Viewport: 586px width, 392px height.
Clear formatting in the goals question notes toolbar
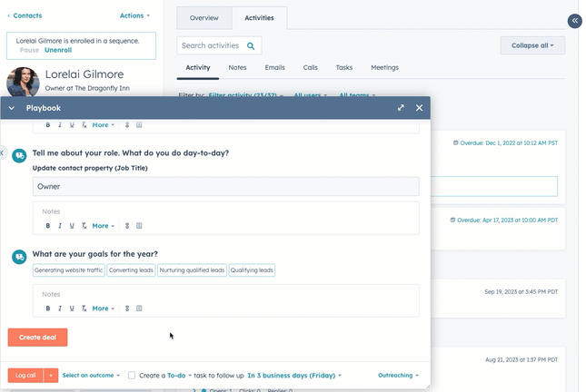84,309
